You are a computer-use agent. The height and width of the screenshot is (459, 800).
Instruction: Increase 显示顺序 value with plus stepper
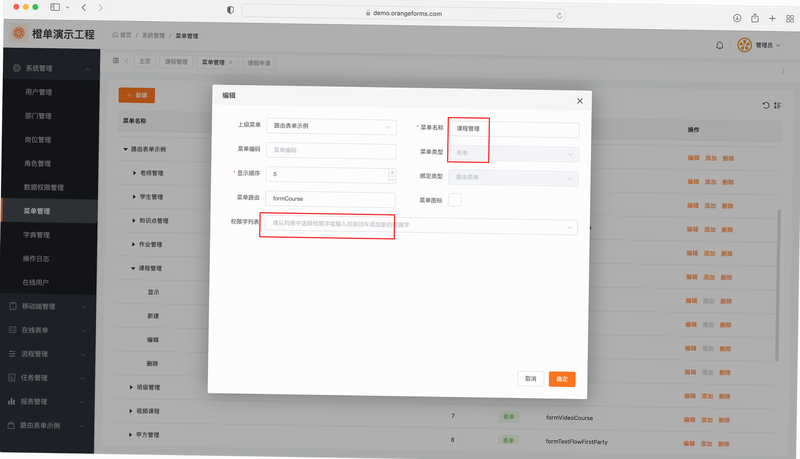coord(392,172)
